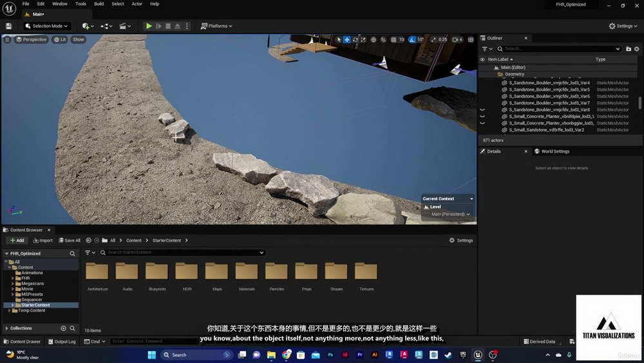Click Save All in the Content Browser

click(x=70, y=240)
